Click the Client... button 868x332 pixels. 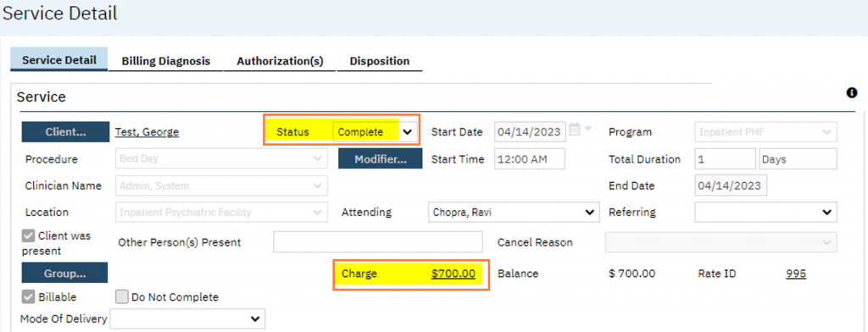click(x=65, y=132)
